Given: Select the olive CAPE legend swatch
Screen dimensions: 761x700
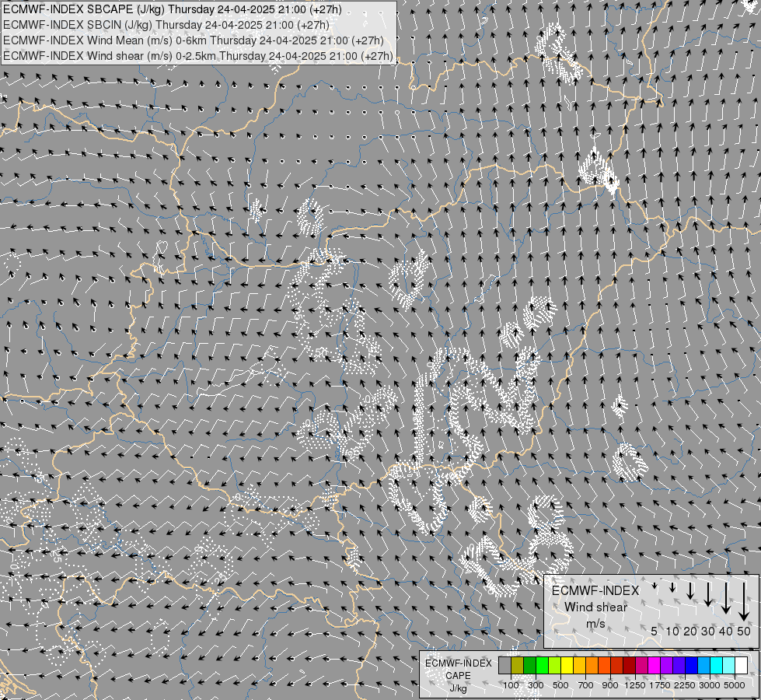Looking at the screenshot, I should 518,666.
